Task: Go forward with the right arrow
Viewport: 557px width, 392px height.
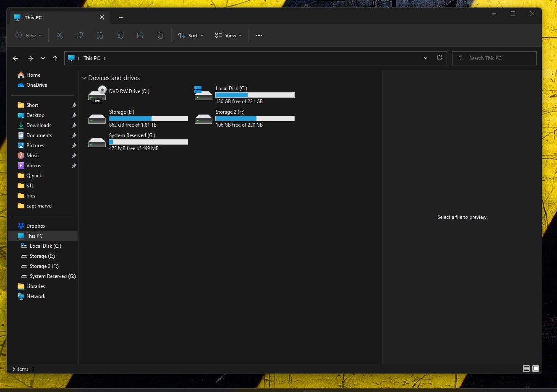Action: [30, 58]
